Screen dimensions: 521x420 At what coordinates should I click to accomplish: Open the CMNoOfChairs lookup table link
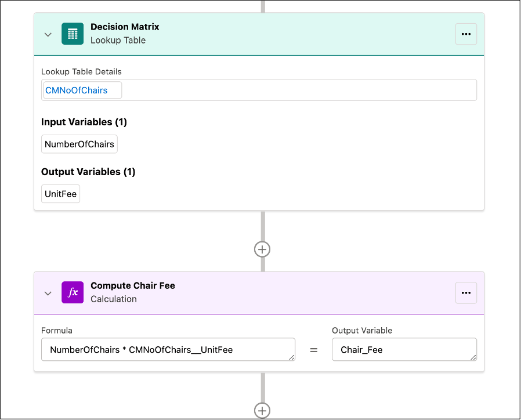pos(76,90)
